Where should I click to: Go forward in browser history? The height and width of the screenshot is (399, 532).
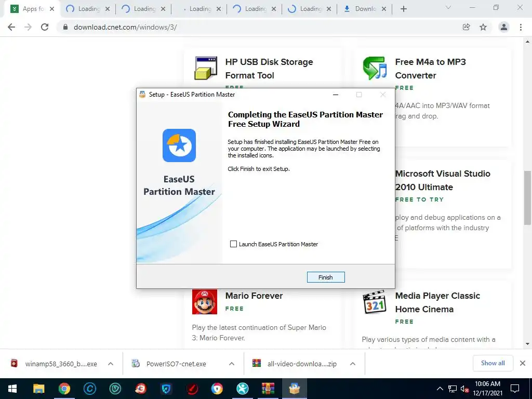pos(28,27)
